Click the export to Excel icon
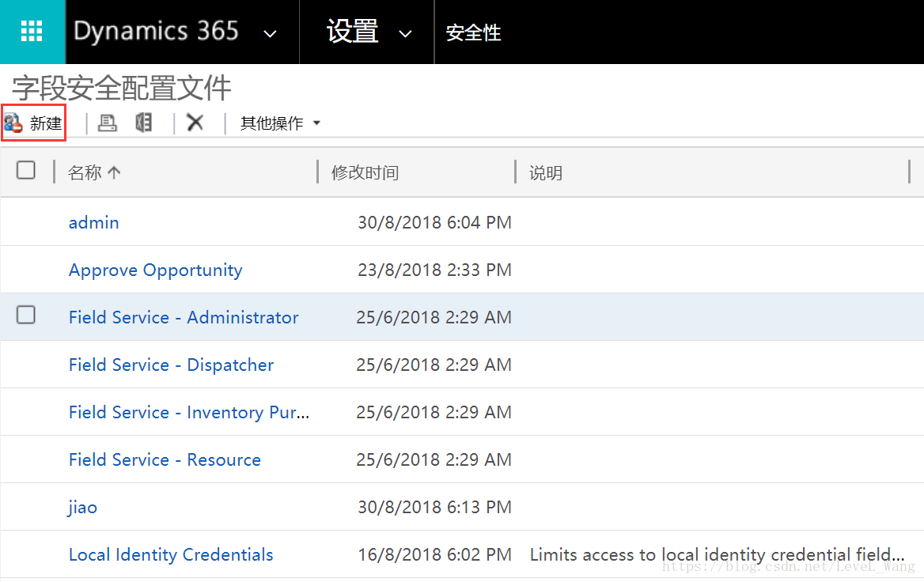The image size is (924, 582). (143, 123)
